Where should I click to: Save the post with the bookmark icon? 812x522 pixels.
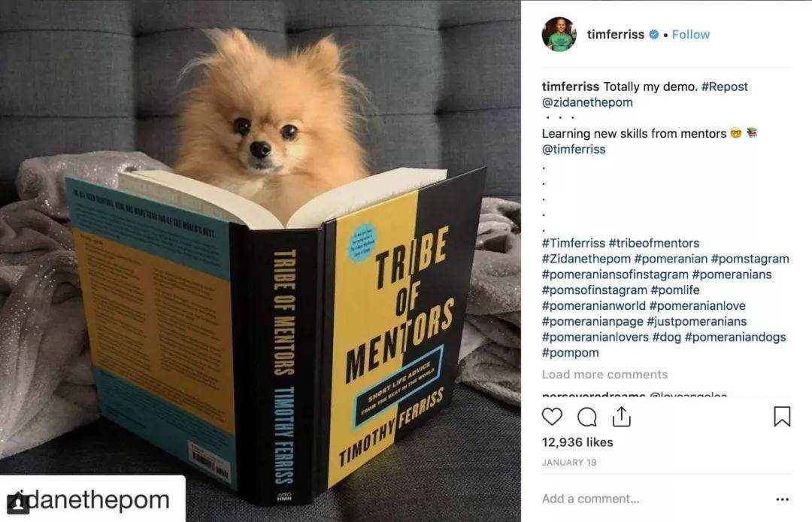click(782, 417)
